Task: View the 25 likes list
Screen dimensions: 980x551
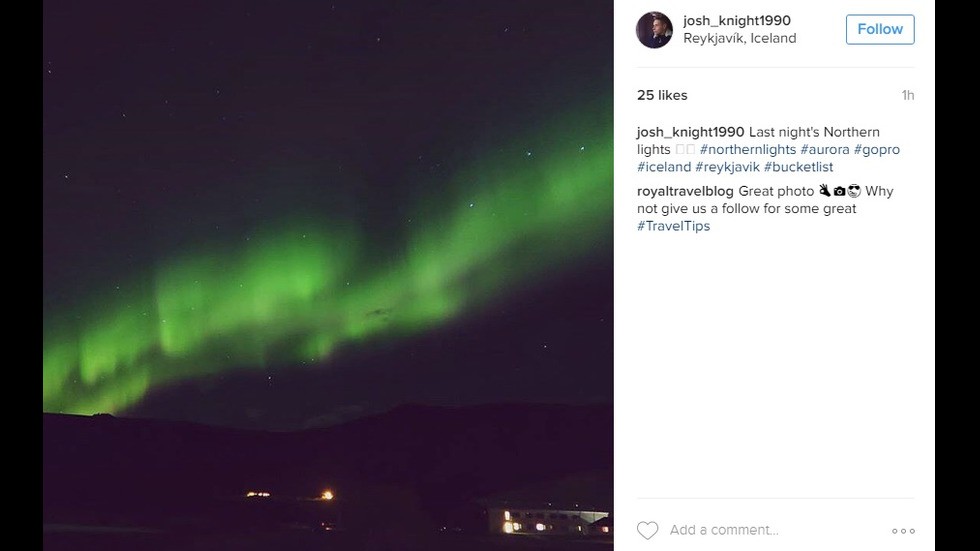Action: [662, 95]
